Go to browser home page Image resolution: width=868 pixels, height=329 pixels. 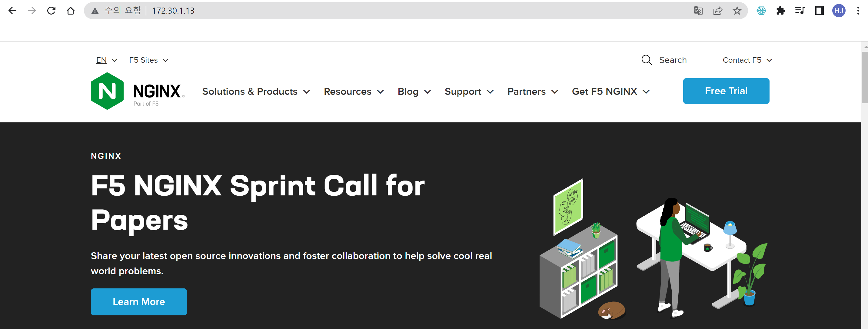tap(70, 11)
